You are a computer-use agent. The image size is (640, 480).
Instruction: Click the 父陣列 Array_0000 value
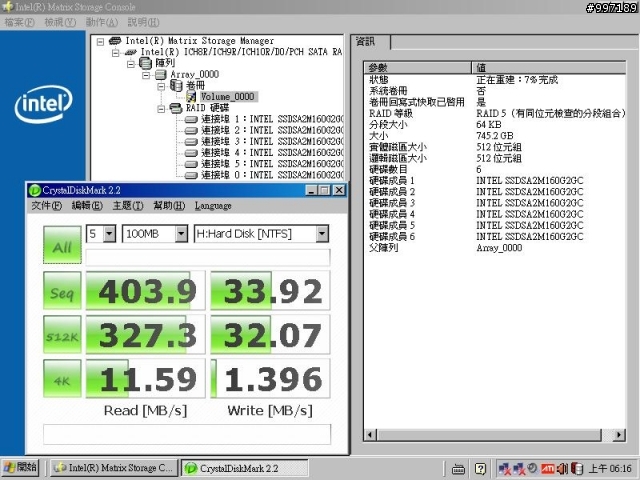pyautogui.click(x=499, y=248)
